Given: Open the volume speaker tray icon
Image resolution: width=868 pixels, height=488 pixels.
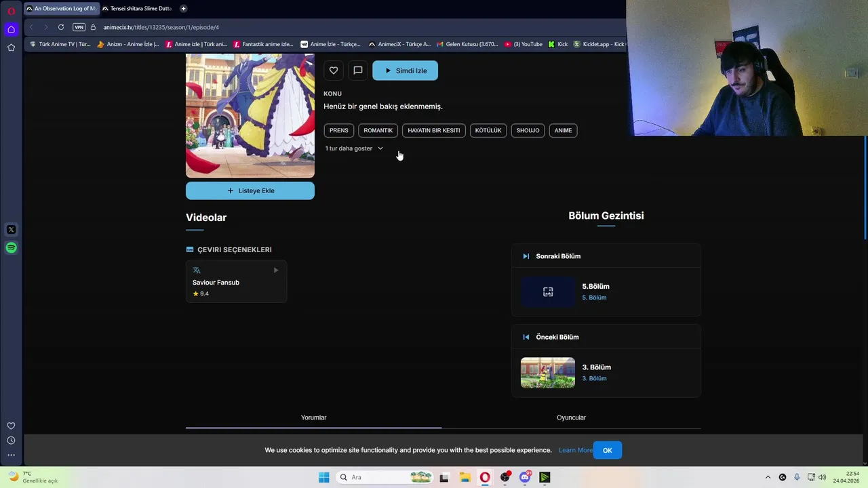Looking at the screenshot, I should point(822,477).
